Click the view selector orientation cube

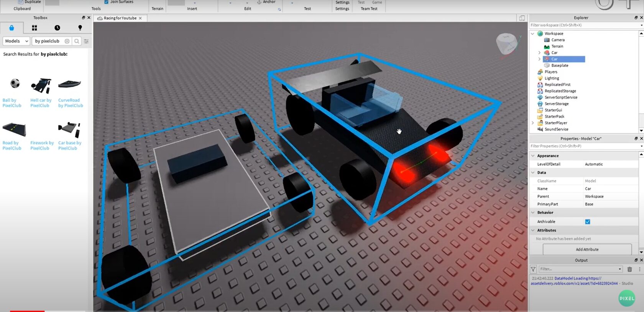[506, 43]
